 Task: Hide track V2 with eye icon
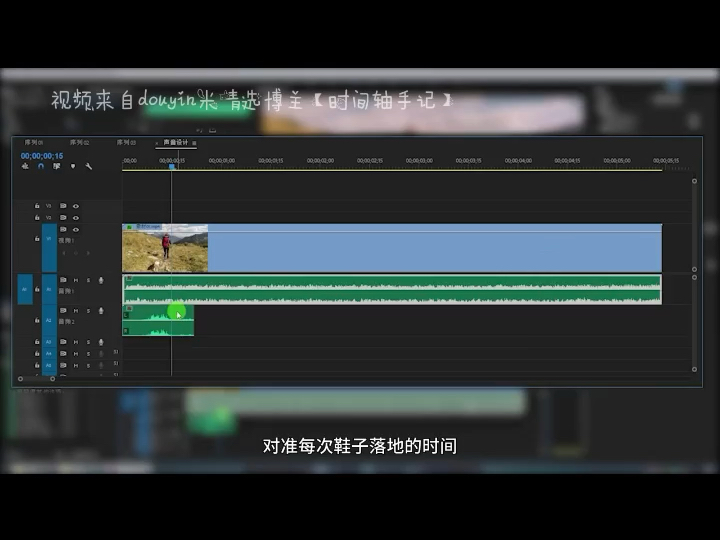coord(76,218)
